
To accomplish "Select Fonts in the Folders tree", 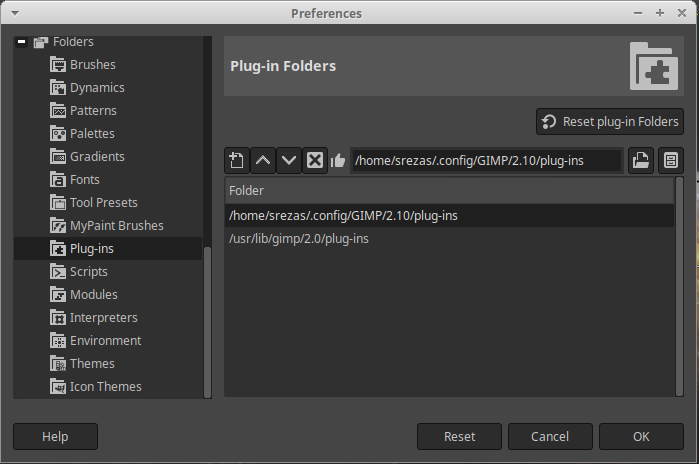I will [x=85, y=180].
